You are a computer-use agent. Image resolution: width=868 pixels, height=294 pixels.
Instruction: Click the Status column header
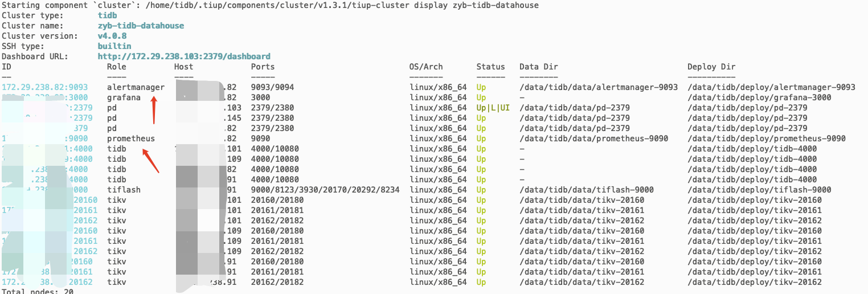click(x=490, y=67)
